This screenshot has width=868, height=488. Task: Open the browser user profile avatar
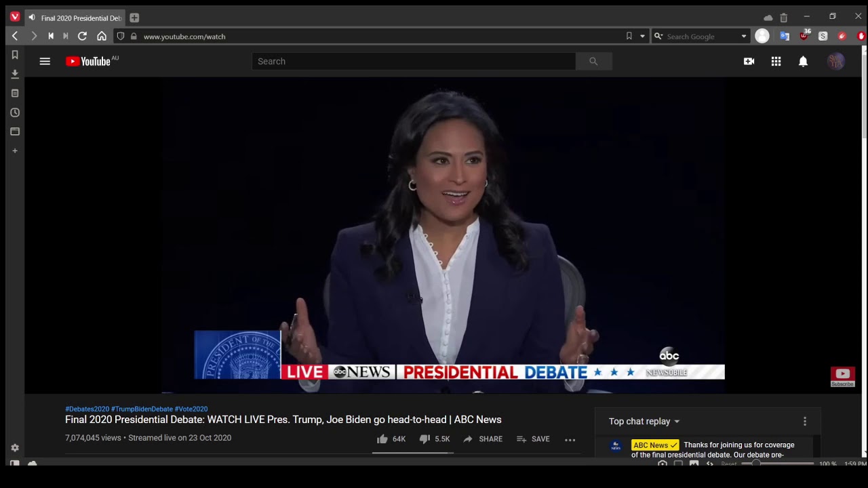pyautogui.click(x=762, y=36)
